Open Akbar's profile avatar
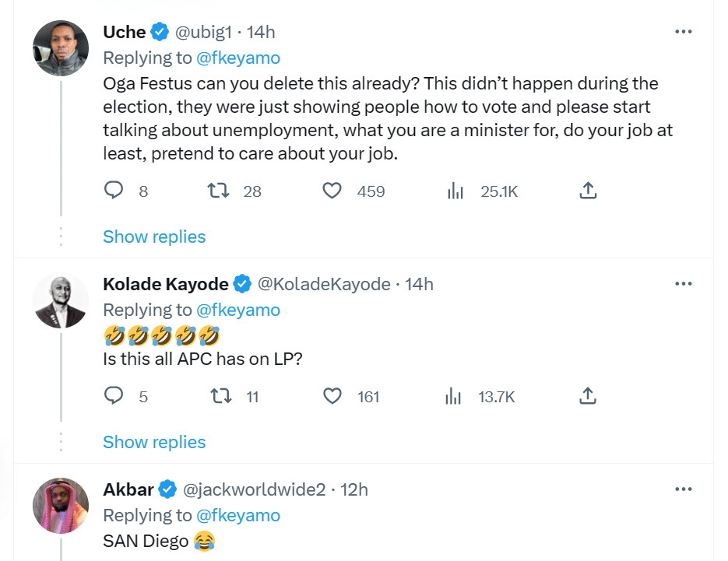This screenshot has height=561, width=728. coord(61,506)
